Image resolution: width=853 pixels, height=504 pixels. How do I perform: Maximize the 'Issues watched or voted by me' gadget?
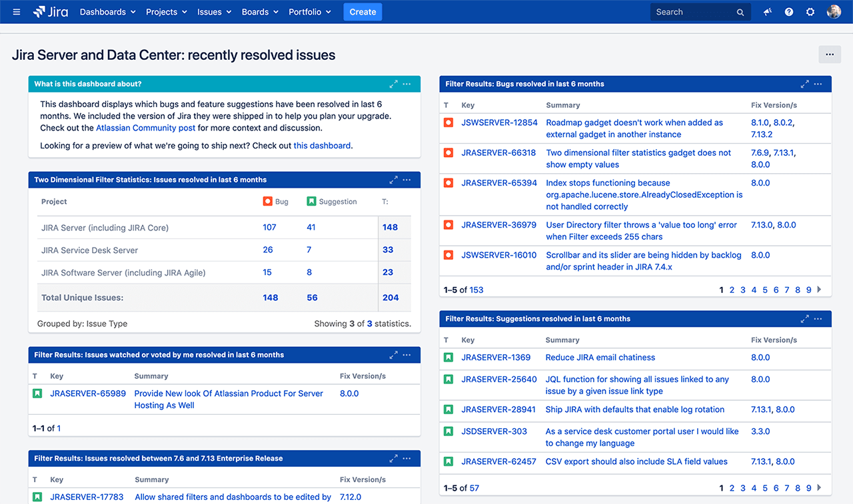click(394, 355)
